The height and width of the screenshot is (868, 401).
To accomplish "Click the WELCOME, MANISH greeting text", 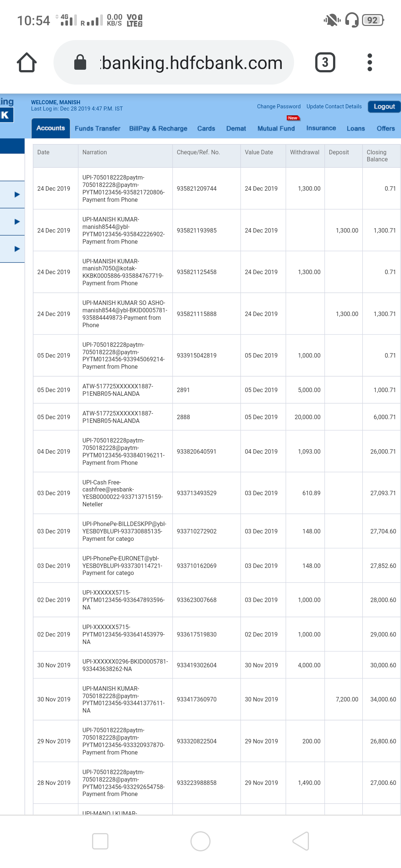I will coord(56,102).
